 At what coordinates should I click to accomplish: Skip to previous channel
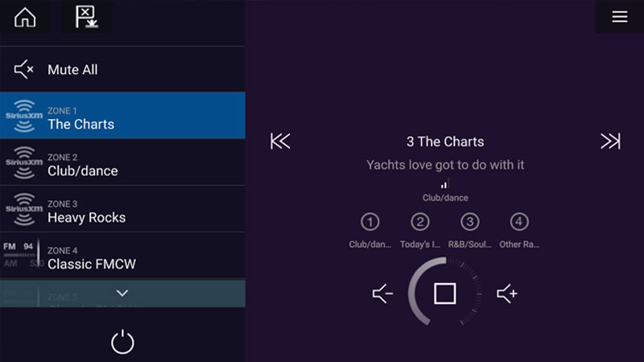click(280, 142)
